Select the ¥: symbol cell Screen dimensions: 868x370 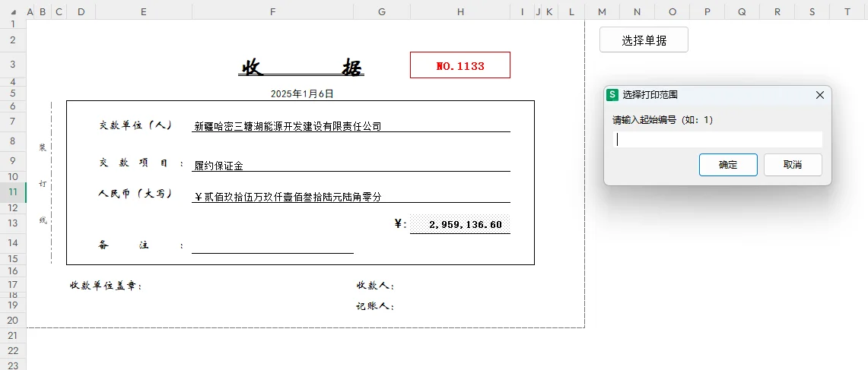pyautogui.click(x=401, y=223)
